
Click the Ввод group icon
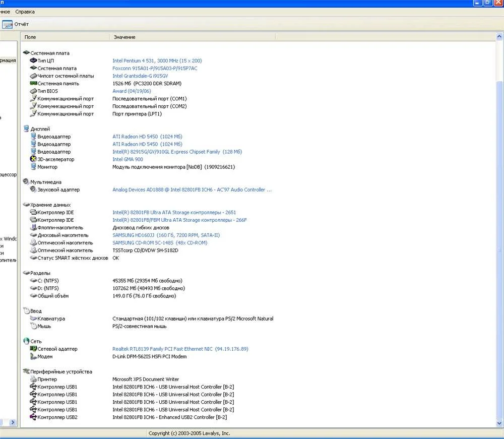pyautogui.click(x=26, y=311)
